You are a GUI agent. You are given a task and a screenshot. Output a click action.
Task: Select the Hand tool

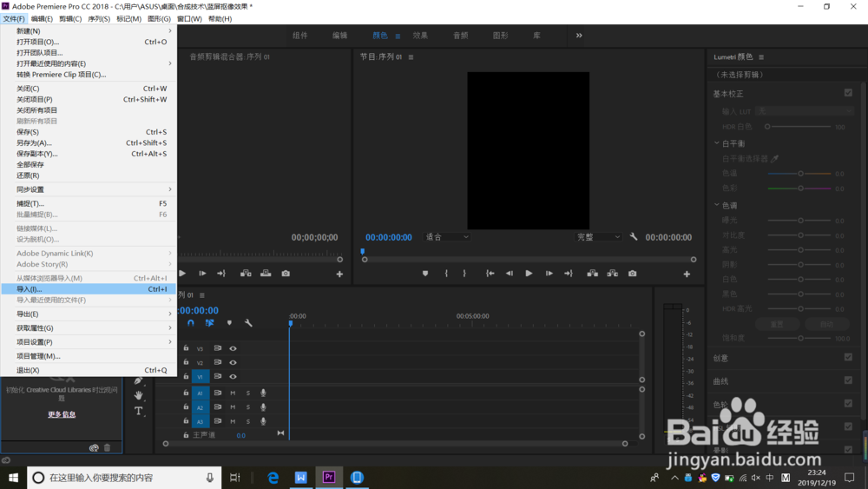pyautogui.click(x=138, y=395)
